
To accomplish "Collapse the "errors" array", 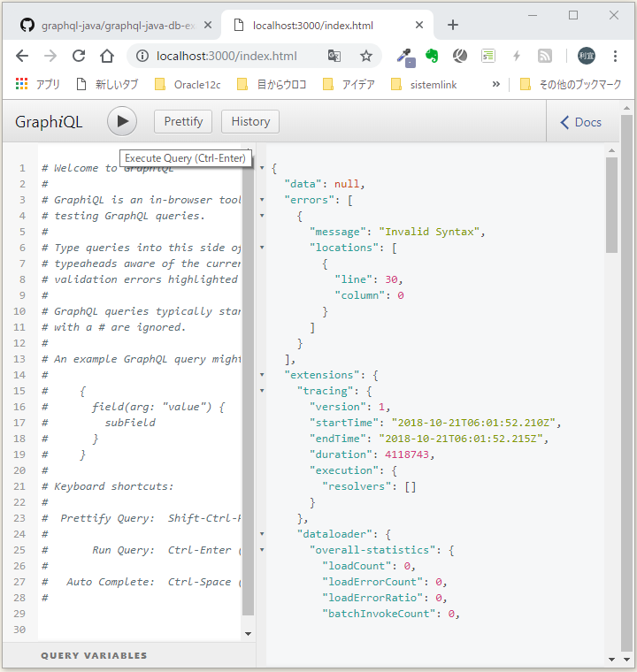I will (262, 200).
